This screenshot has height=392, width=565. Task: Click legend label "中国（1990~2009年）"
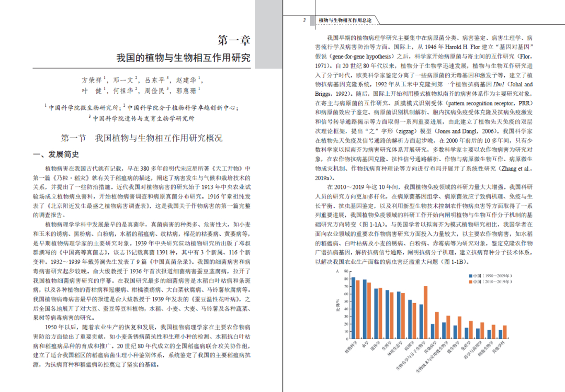coord(493,276)
